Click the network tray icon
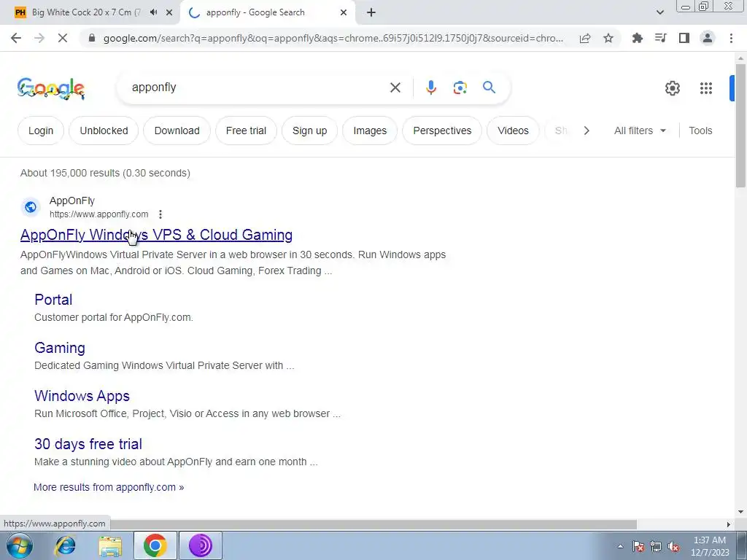The image size is (747, 560). [x=656, y=547]
